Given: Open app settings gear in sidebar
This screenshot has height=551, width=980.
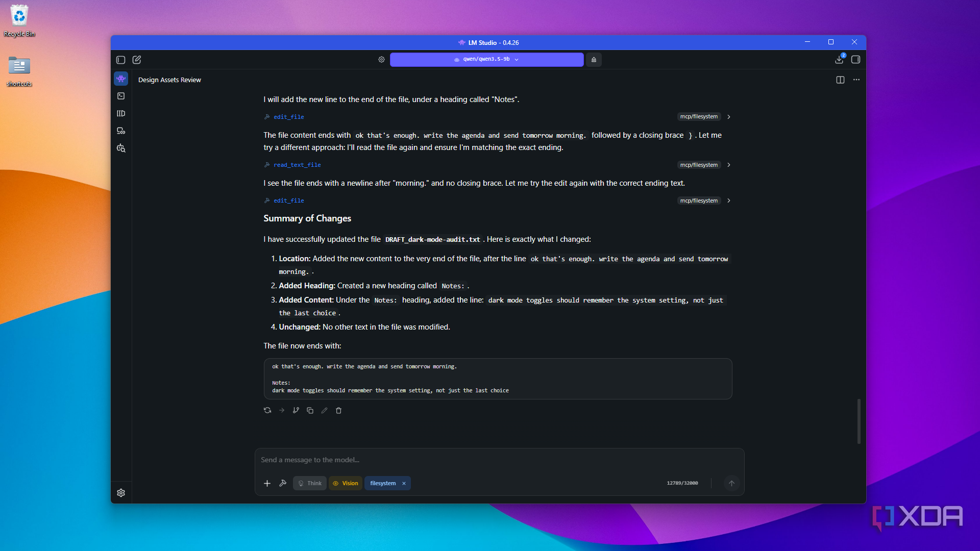Looking at the screenshot, I should click(x=121, y=493).
